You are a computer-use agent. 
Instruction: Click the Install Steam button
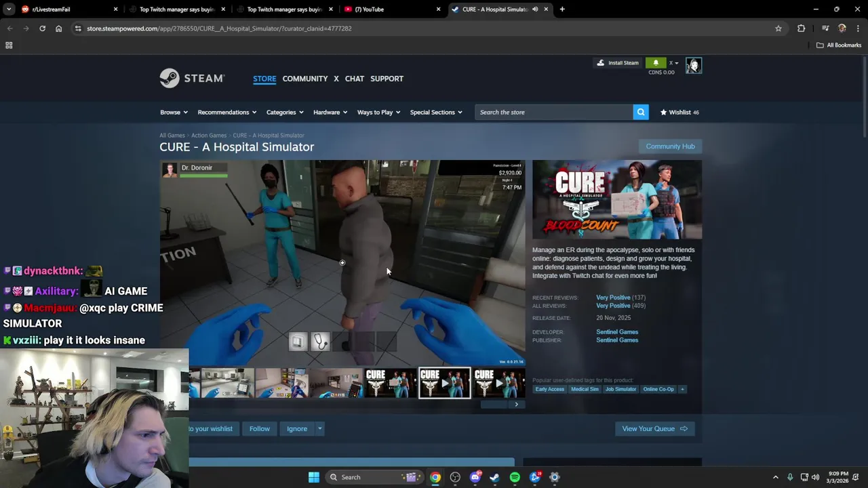click(618, 63)
